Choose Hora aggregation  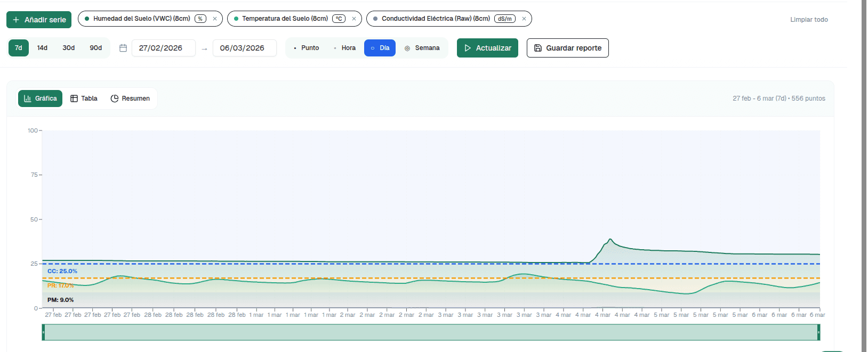345,48
